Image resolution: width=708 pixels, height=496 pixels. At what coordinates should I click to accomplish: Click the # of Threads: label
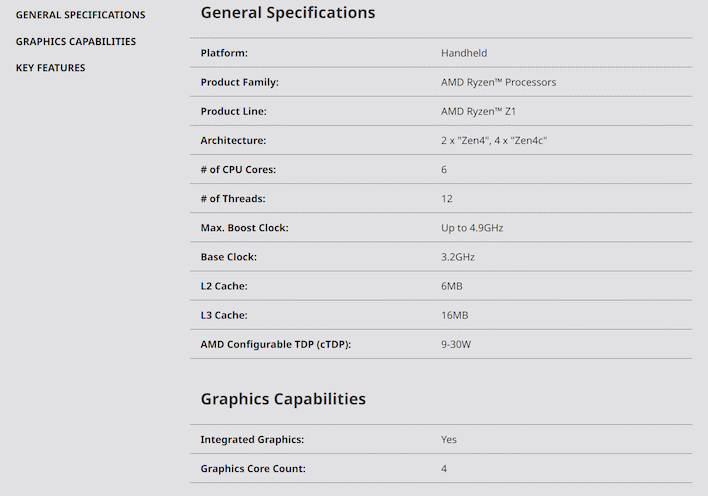pyautogui.click(x=233, y=199)
